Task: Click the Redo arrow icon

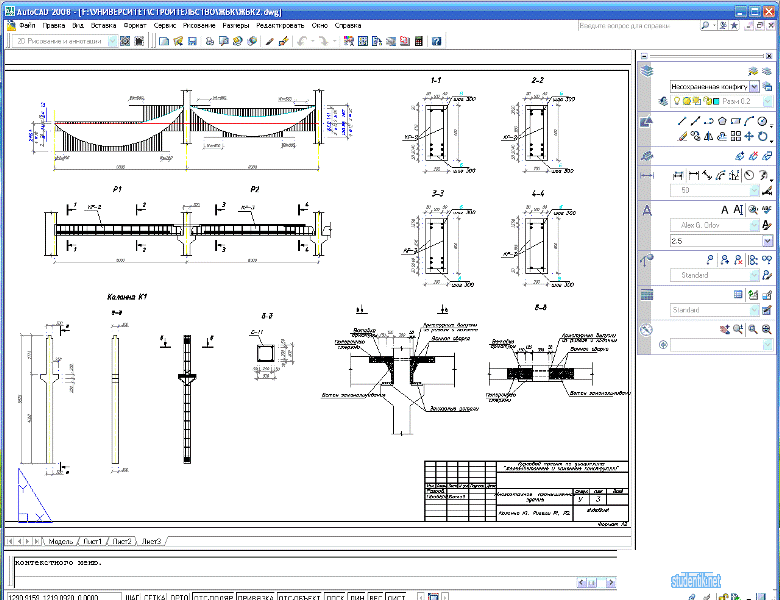Action: pyautogui.click(x=323, y=41)
